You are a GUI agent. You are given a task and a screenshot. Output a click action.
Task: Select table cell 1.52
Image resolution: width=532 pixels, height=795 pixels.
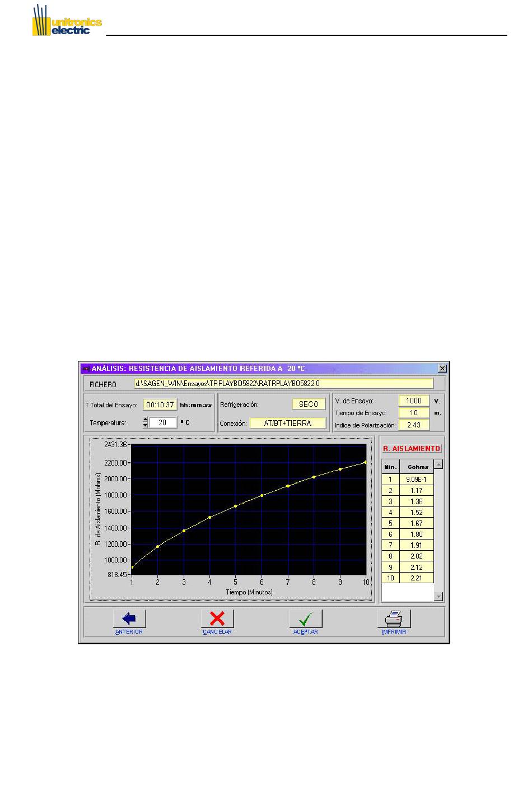[417, 513]
